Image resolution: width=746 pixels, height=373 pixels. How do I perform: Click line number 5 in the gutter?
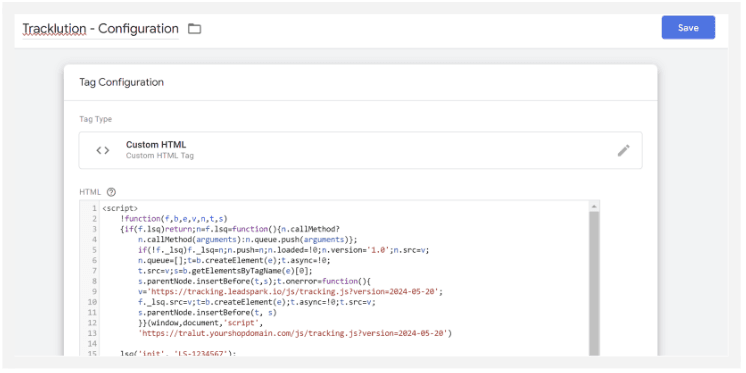(94, 250)
